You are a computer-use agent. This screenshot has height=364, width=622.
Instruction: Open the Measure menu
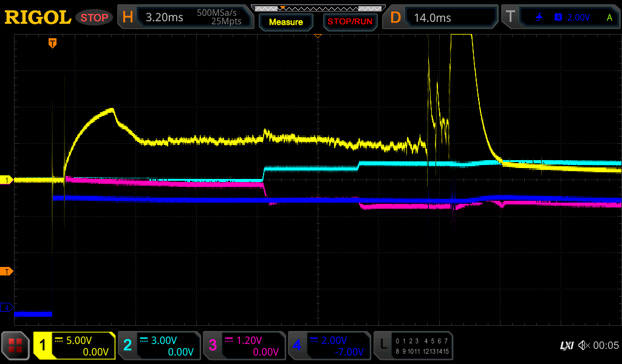286,22
